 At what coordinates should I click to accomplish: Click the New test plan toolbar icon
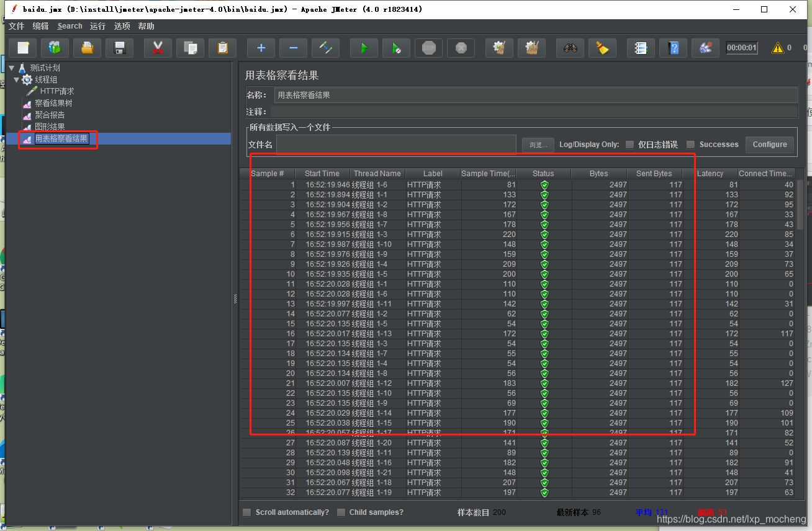pos(23,48)
